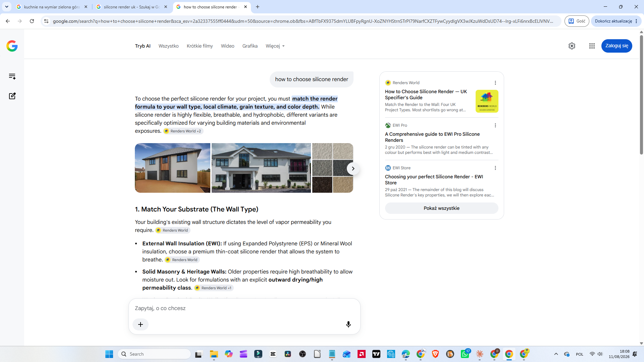Switch to Wideo tab

(227, 46)
